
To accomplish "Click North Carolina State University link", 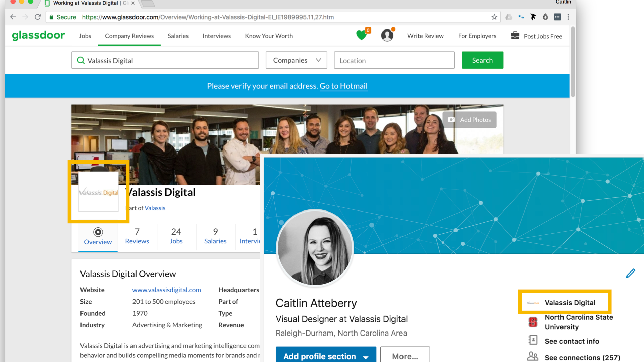I will 579,322.
